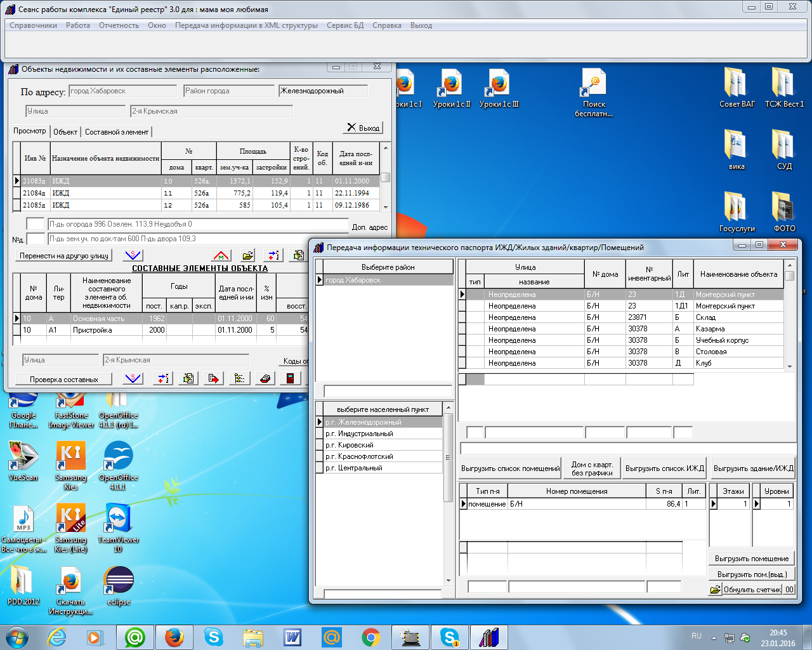812x650 pixels.
Task: Click open-folder icon beside the house roof icon
Action: coord(247,255)
